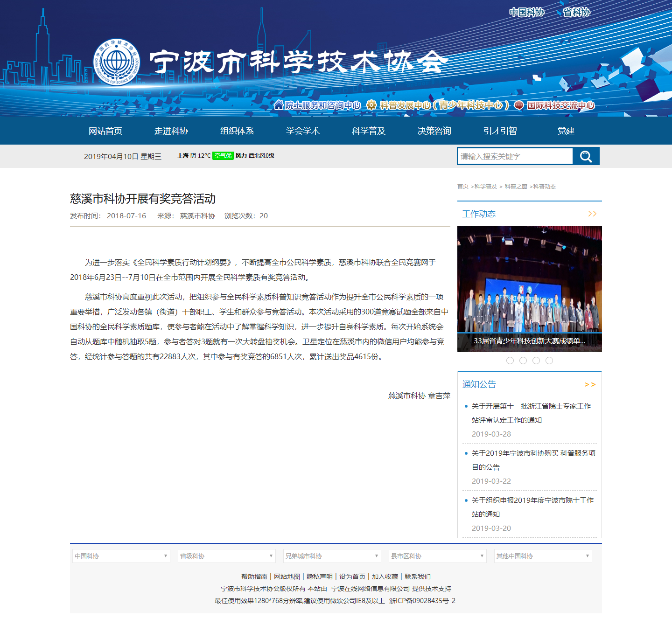Open 国际科技交流中心 link
The height and width of the screenshot is (632, 672).
point(561,105)
